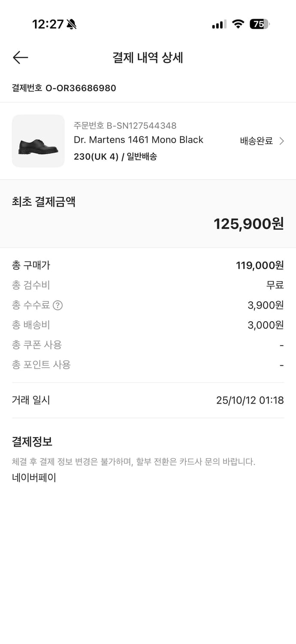Open the Dr. Martens 1461 Mono Black product
Screen dimensions: 296x644
(138, 140)
